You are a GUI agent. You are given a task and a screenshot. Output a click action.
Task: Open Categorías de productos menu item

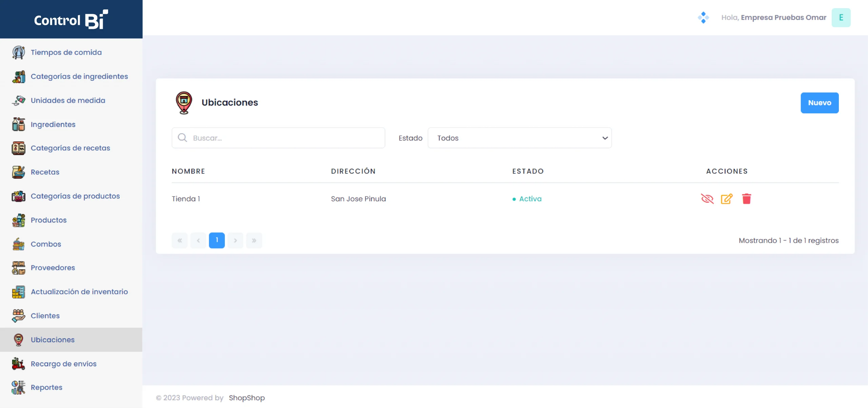pos(71,196)
